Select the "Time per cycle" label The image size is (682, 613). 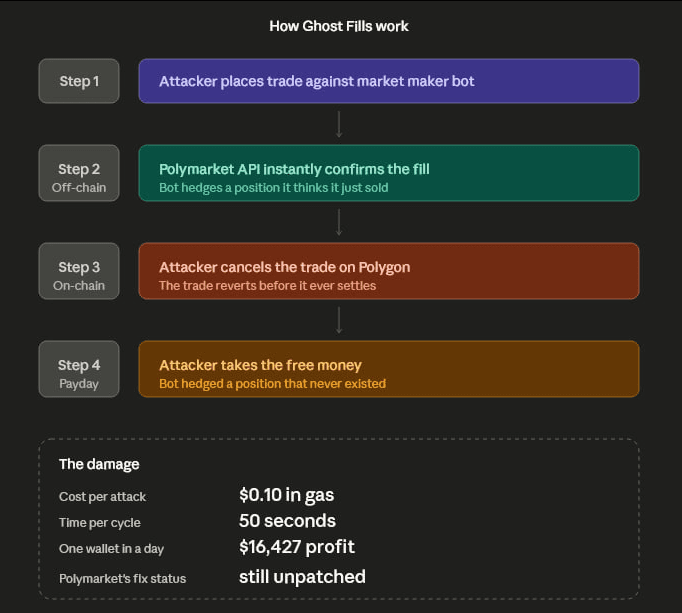(100, 523)
